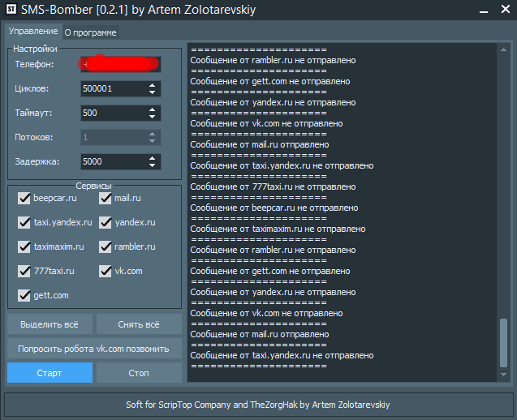The width and height of the screenshot is (517, 420).
Task: Click the Выделить всё button
Action: click(50, 324)
